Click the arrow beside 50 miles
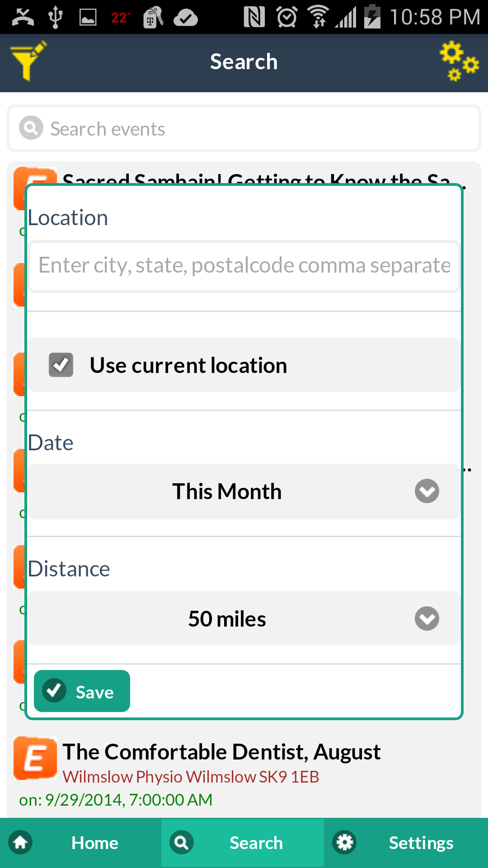 pos(427,618)
